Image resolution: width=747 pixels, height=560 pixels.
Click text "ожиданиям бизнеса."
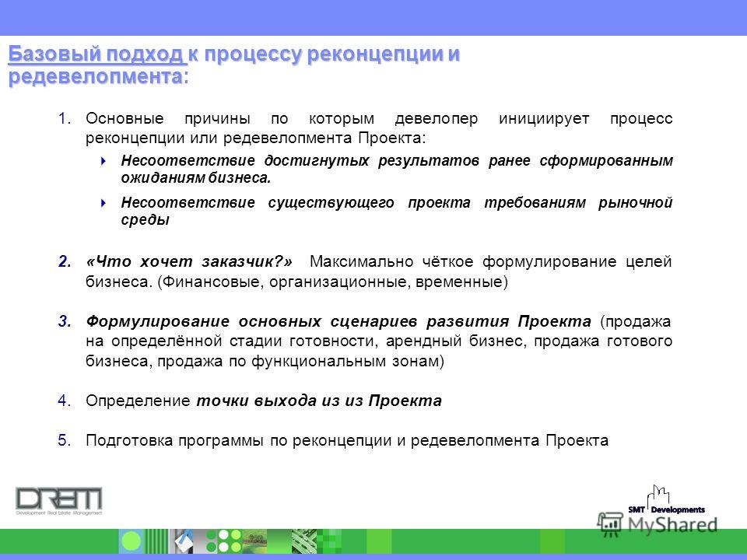coord(196,178)
